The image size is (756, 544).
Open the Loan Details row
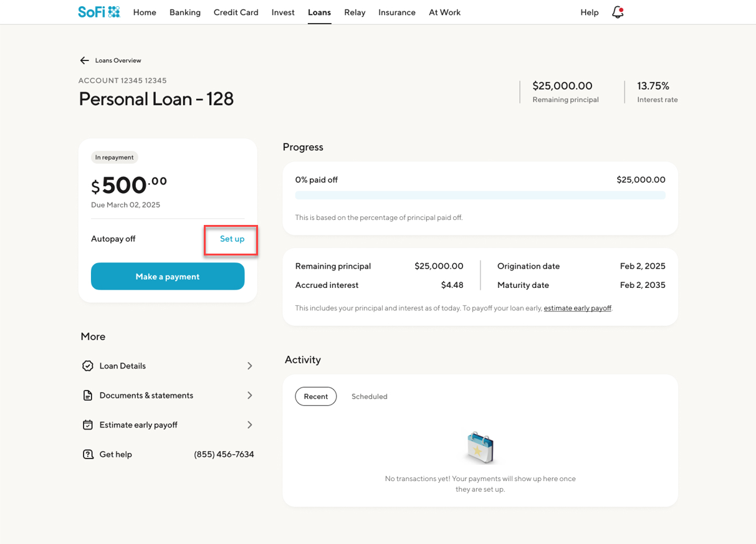pyautogui.click(x=168, y=366)
